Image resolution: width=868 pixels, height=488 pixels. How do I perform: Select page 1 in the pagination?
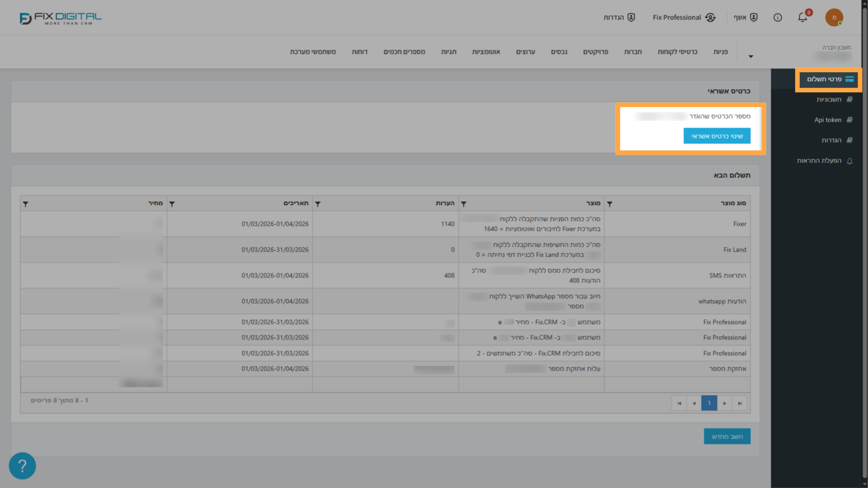click(709, 403)
